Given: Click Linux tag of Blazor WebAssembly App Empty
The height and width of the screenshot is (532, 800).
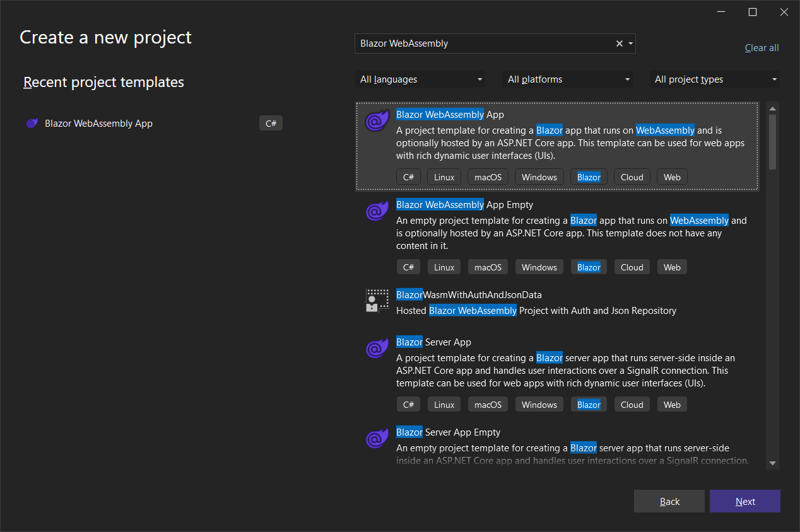Looking at the screenshot, I should coord(444,267).
